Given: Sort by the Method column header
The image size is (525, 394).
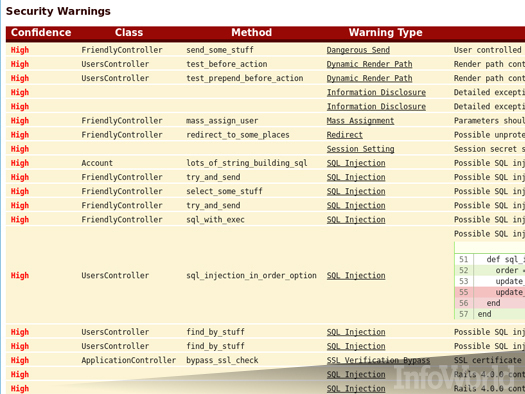Looking at the screenshot, I should (251, 32).
